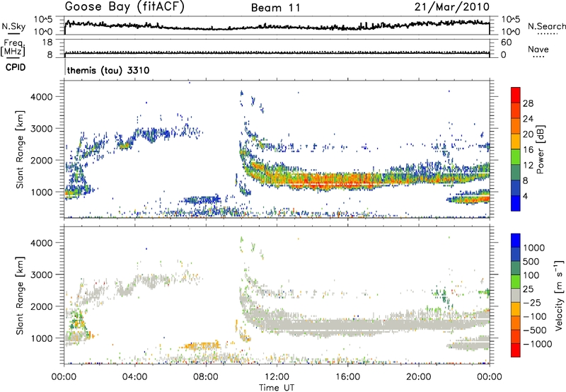566x392 pixels.
Task: Click the "25" velocity colorbar label
Action: [x=528, y=289]
